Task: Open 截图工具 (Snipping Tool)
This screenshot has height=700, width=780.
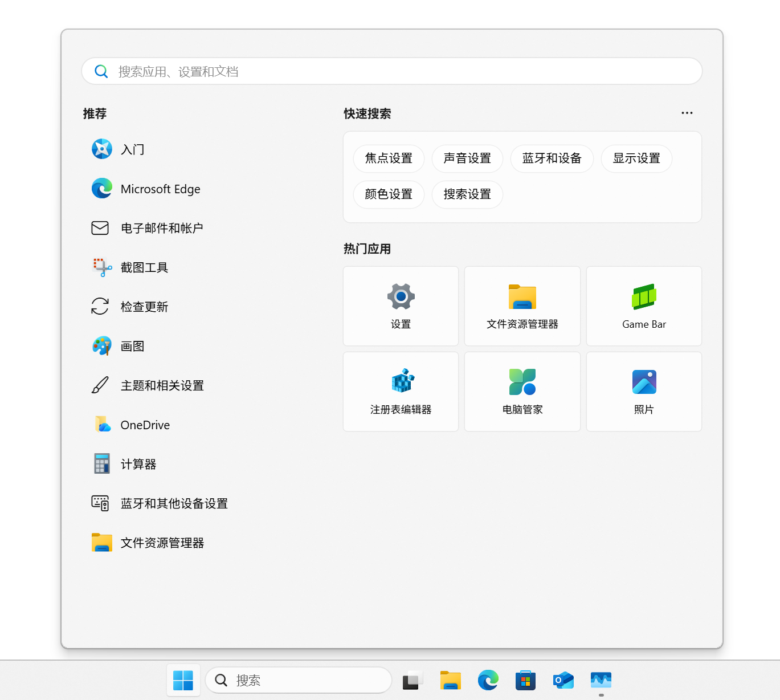Action: tap(144, 267)
